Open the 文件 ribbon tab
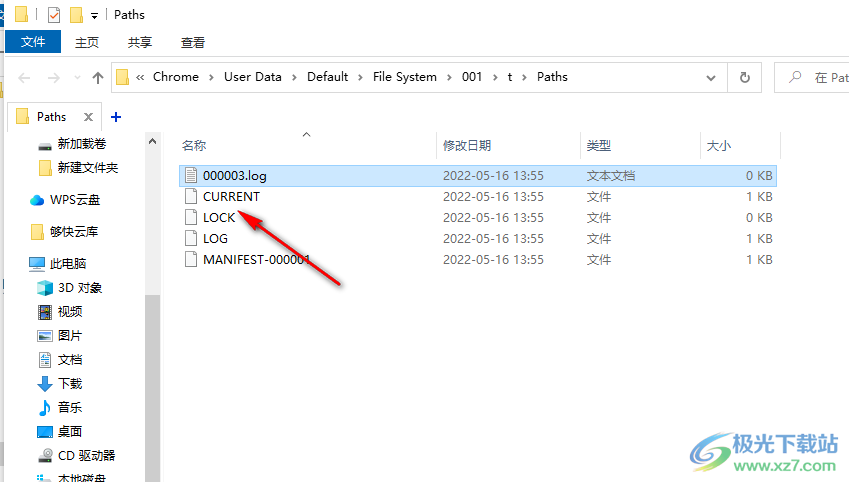The image size is (849, 482). click(33, 42)
